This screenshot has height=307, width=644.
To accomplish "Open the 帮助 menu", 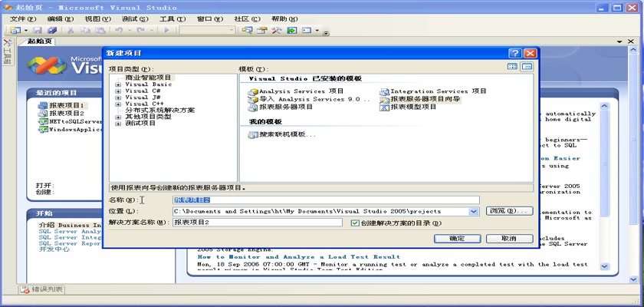I will pyautogui.click(x=284, y=19).
